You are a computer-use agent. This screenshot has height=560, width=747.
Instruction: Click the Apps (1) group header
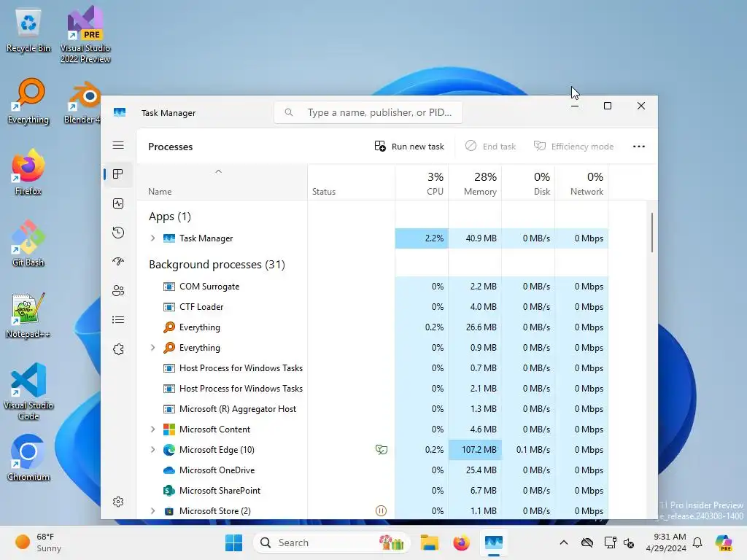coord(169,216)
